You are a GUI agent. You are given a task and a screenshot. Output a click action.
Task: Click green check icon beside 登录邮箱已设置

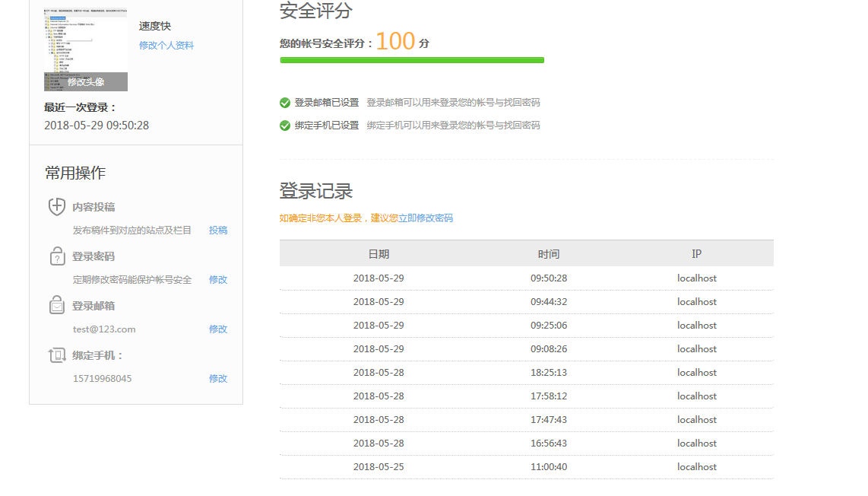(x=285, y=103)
